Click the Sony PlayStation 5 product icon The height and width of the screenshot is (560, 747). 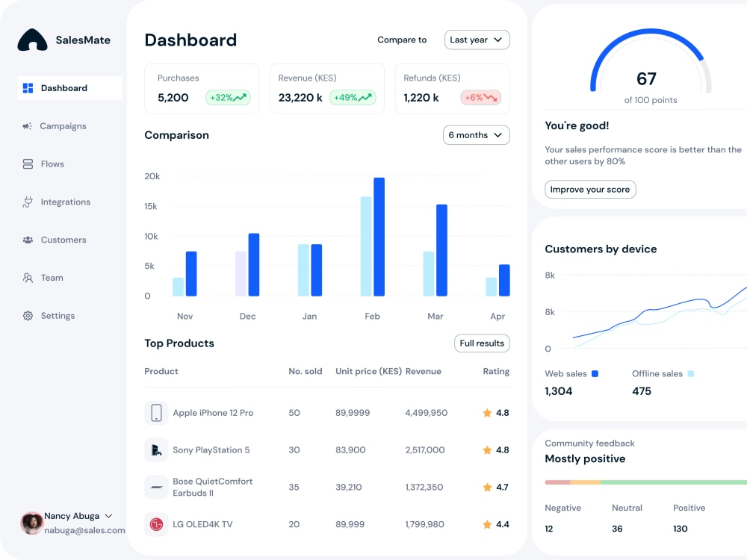156,450
